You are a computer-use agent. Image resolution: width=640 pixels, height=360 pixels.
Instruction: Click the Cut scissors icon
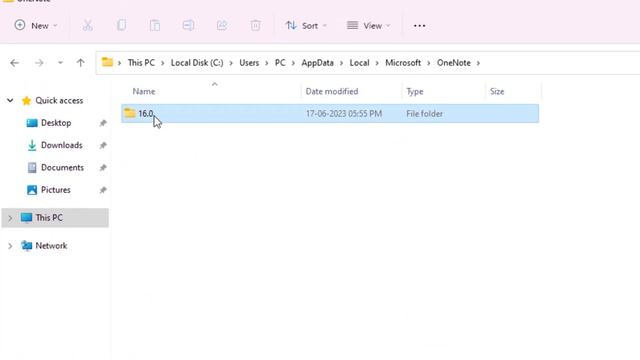pos(87,26)
